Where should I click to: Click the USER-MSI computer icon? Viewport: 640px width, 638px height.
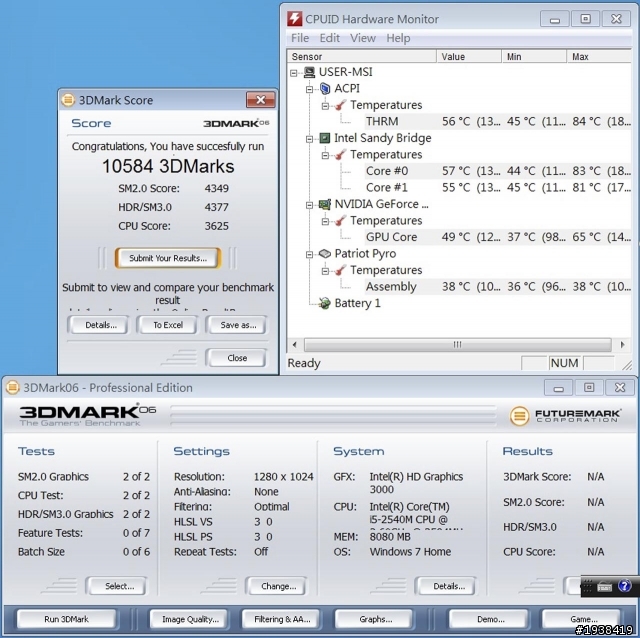pos(309,72)
